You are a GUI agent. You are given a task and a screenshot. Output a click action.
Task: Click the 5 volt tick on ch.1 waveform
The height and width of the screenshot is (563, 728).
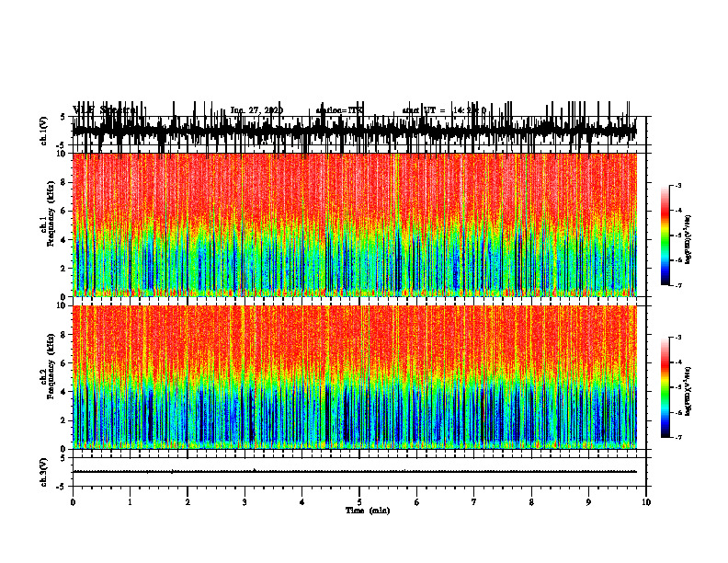tap(63, 118)
